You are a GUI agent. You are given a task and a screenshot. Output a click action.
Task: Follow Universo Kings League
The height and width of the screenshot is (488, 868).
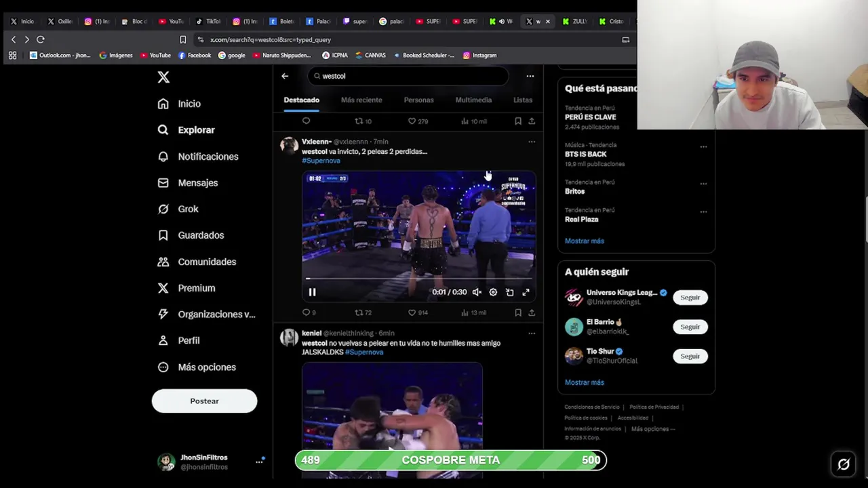click(x=690, y=298)
